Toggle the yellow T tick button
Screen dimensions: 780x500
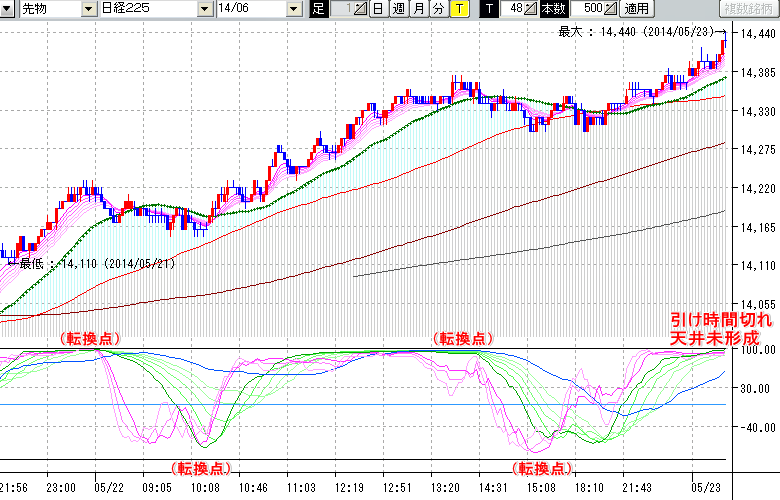coord(459,9)
